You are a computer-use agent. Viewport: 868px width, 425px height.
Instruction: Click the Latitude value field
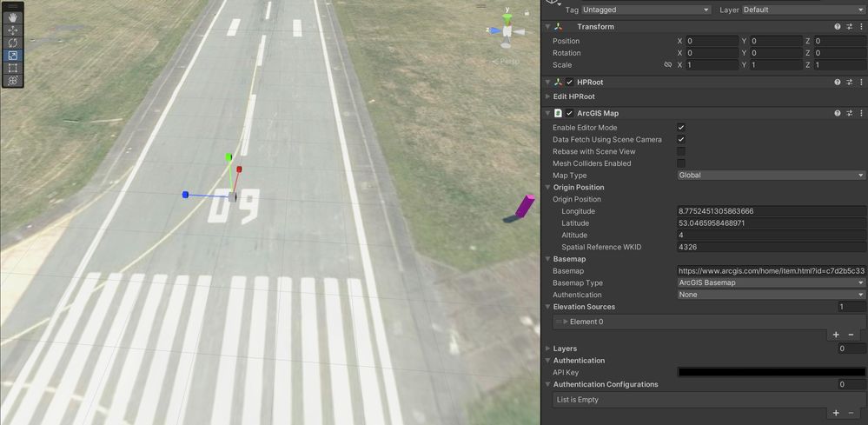[772, 223]
